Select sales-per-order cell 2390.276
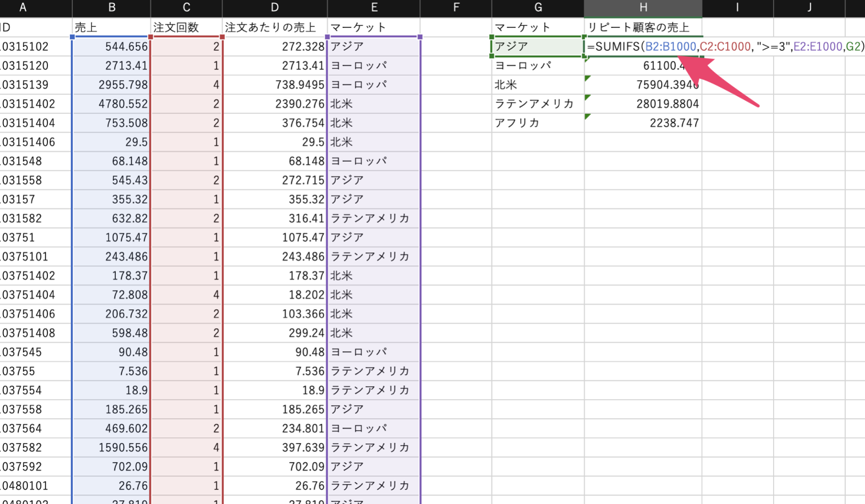Image resolution: width=865 pixels, height=504 pixels. pos(275,103)
